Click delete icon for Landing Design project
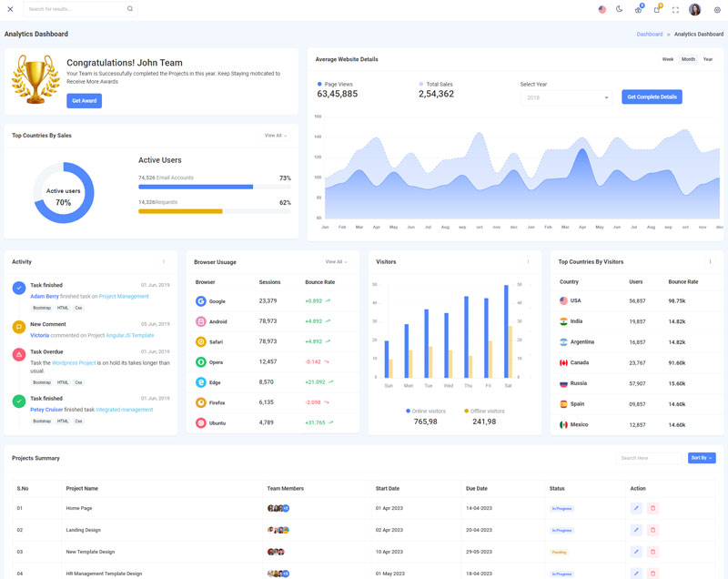The height and width of the screenshot is (579, 728). [652, 530]
